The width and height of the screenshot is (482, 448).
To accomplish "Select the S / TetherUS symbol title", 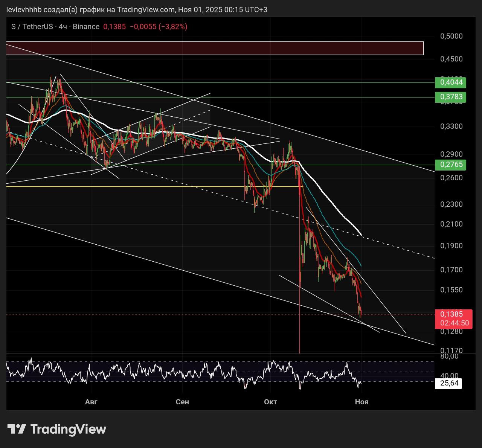I will click(32, 27).
